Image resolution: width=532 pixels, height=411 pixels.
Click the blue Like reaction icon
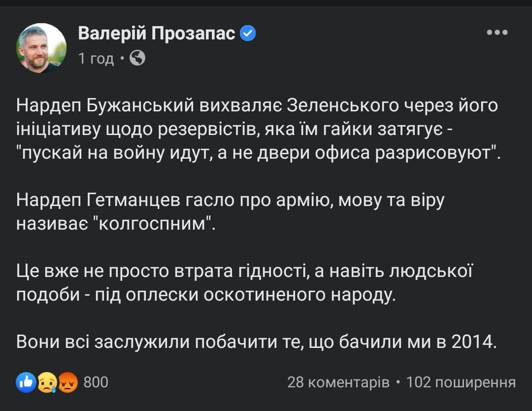(x=26, y=382)
